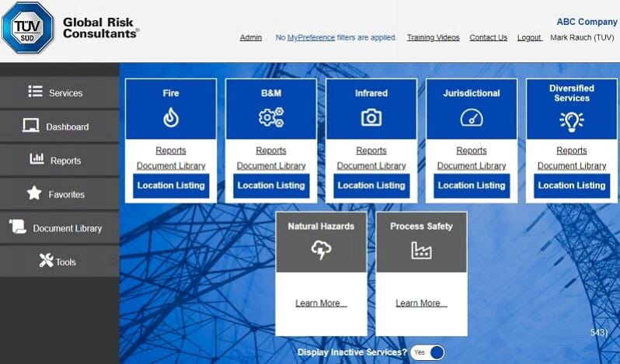Toggle the Display Inactive Services switch
The height and width of the screenshot is (364, 620).
click(427, 352)
